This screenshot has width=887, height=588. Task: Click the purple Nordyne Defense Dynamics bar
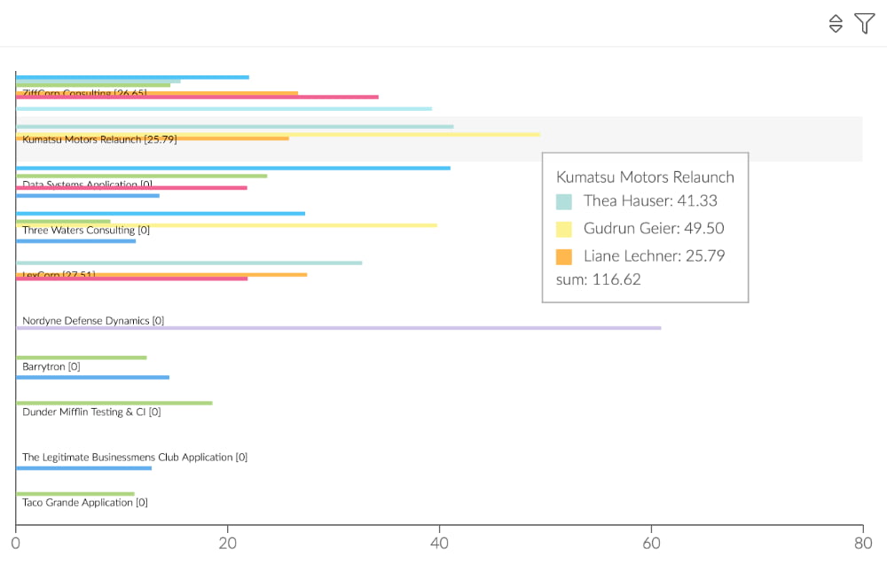339,328
